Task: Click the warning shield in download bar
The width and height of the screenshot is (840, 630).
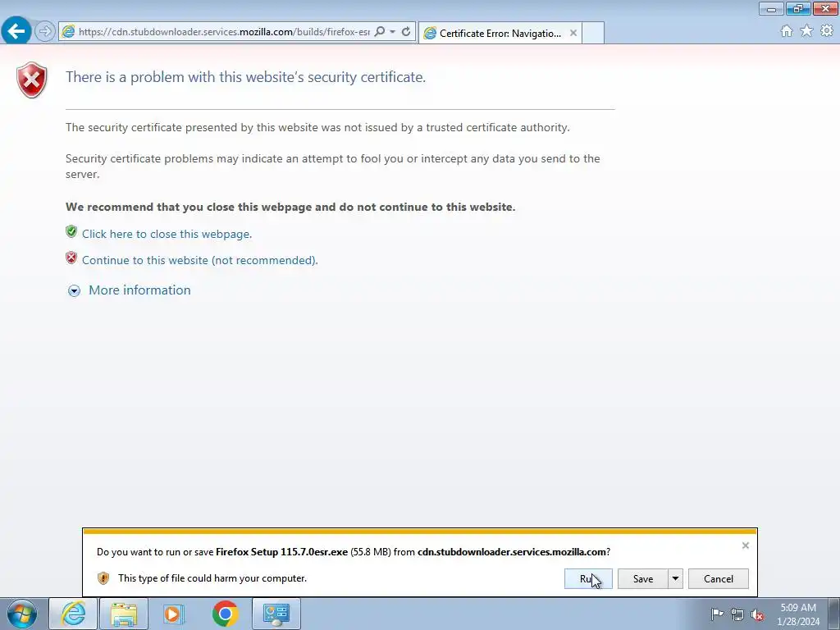Action: tap(103, 578)
